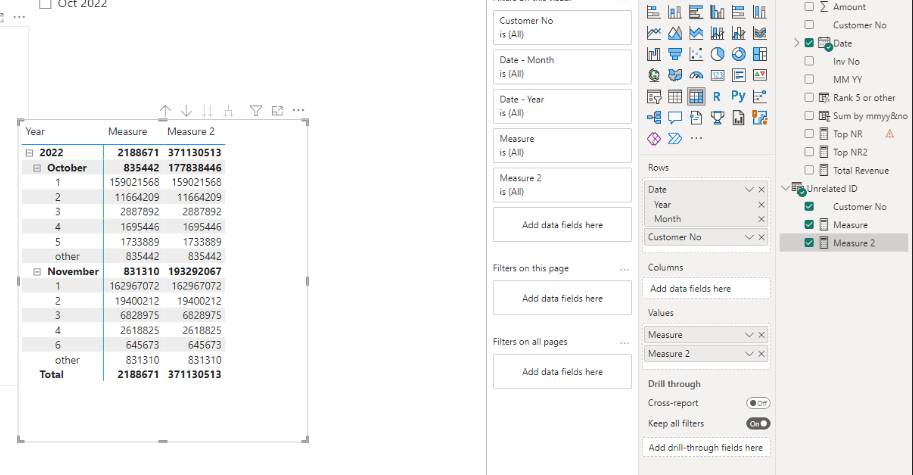
Task: Choose the line chart visual
Action: pos(653,33)
